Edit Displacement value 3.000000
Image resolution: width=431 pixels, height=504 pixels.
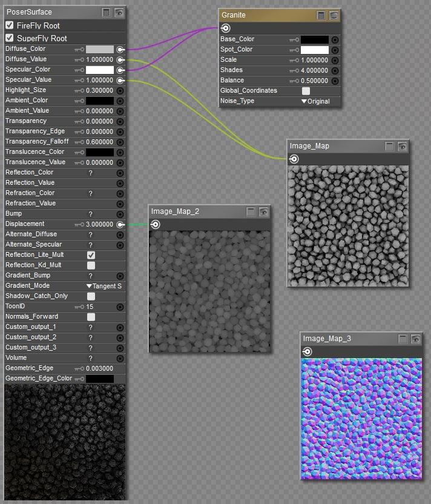coord(99,224)
